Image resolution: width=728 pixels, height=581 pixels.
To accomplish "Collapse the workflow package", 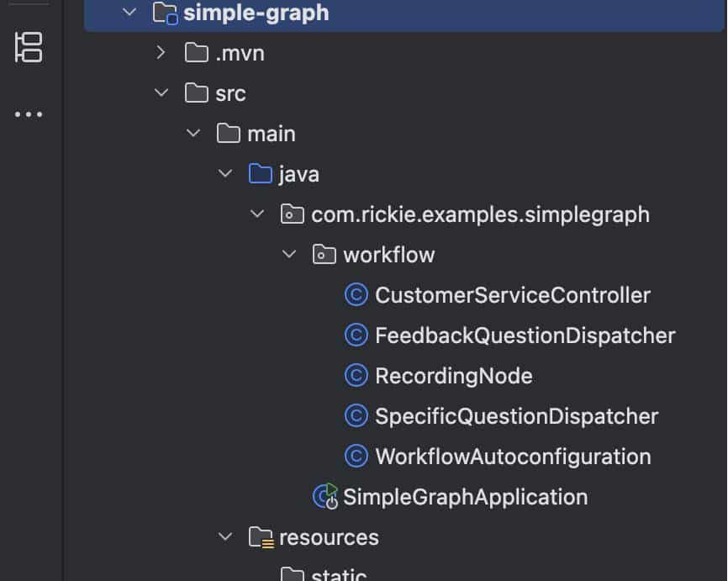I will pos(289,254).
